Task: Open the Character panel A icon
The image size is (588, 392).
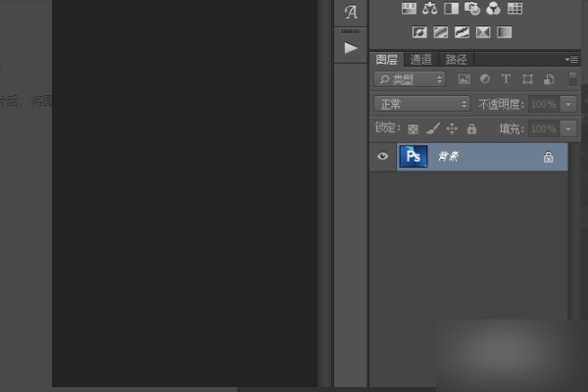Action: pyautogui.click(x=351, y=13)
